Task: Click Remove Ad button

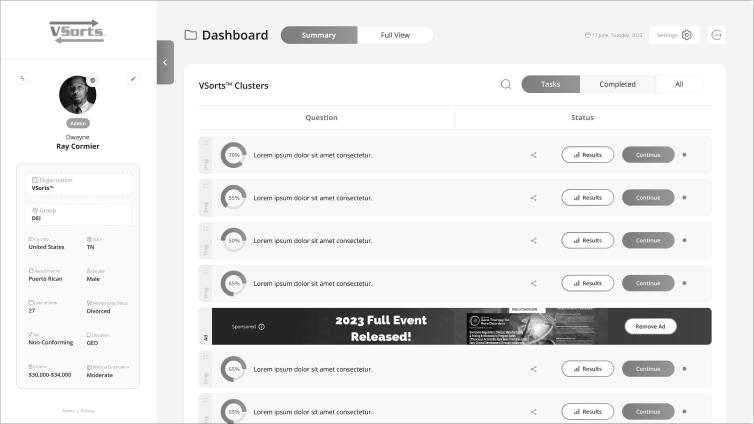Action: click(x=650, y=326)
